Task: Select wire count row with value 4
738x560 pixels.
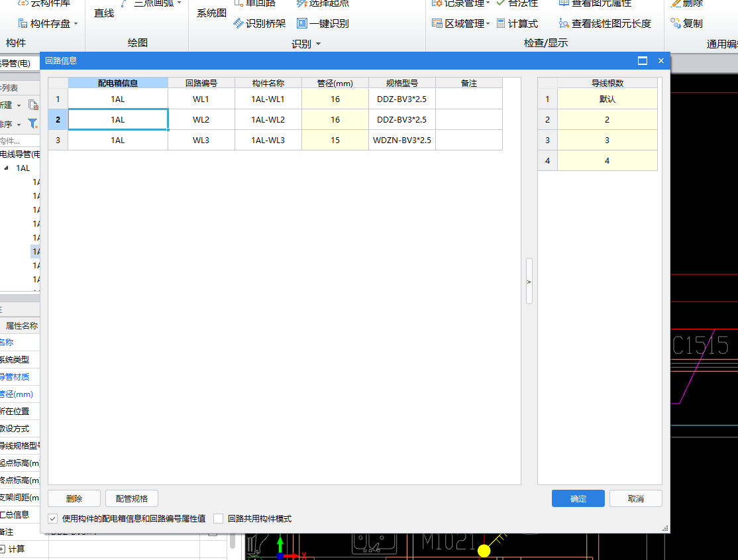Action: tap(607, 160)
